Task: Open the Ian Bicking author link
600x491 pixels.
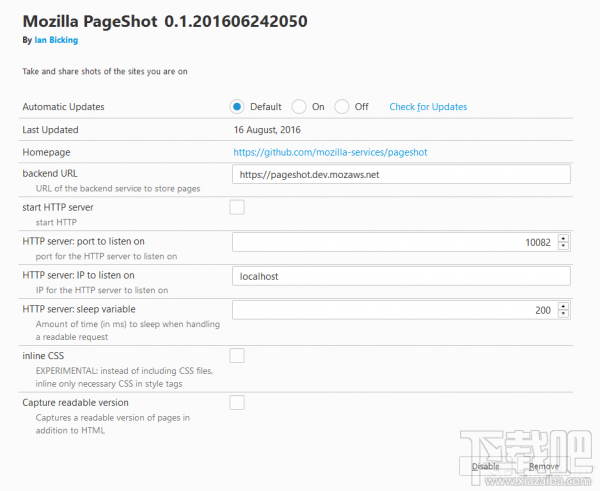Action: click(x=56, y=40)
